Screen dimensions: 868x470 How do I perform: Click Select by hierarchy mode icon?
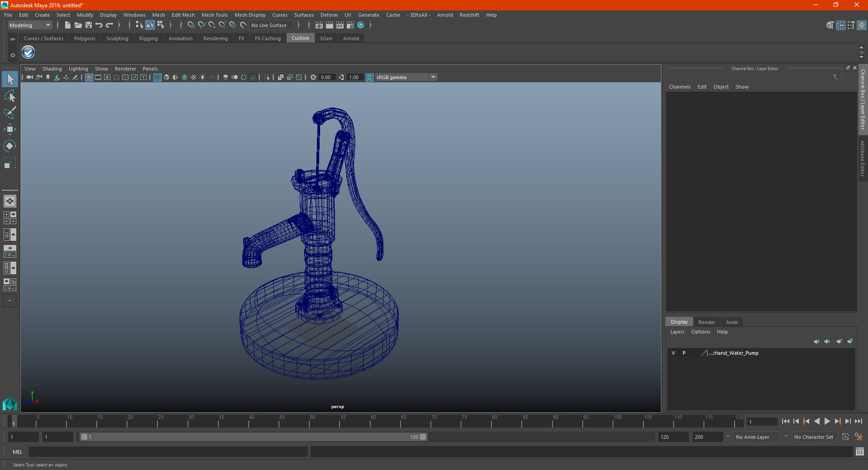139,25
